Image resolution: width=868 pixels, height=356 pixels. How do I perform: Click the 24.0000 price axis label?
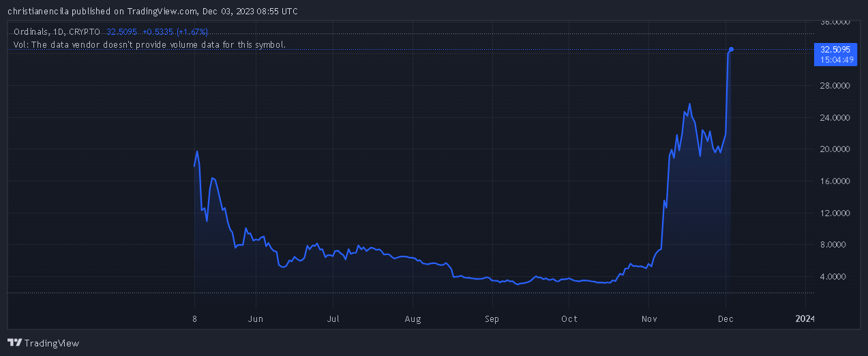pyautogui.click(x=835, y=117)
